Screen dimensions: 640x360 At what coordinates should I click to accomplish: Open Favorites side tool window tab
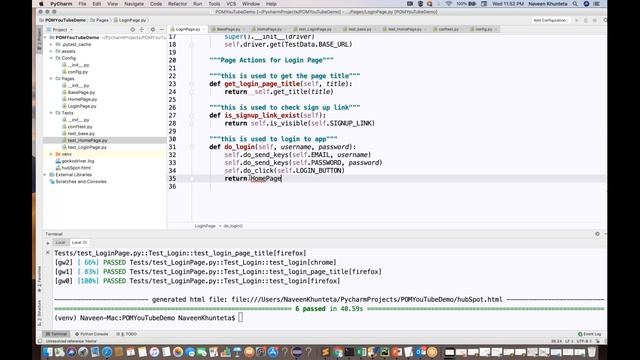coord(40,279)
